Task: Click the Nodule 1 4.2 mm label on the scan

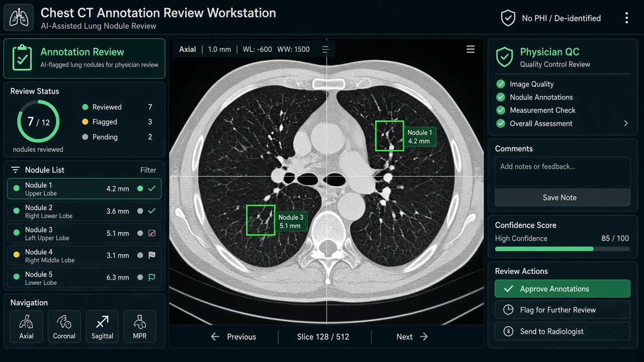Action: tap(420, 137)
